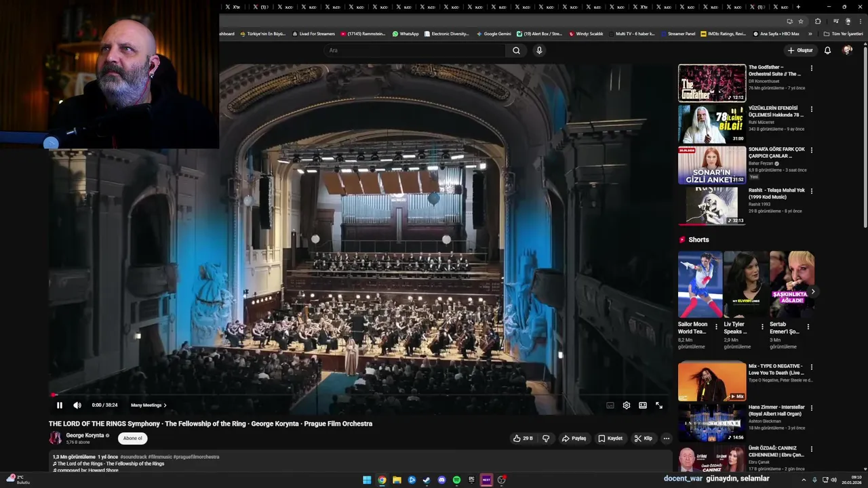The height and width of the screenshot is (488, 868).
Task: Open Yüzüklerin Efendisi Üçlemesi video thumbnail
Action: pyautogui.click(x=712, y=124)
